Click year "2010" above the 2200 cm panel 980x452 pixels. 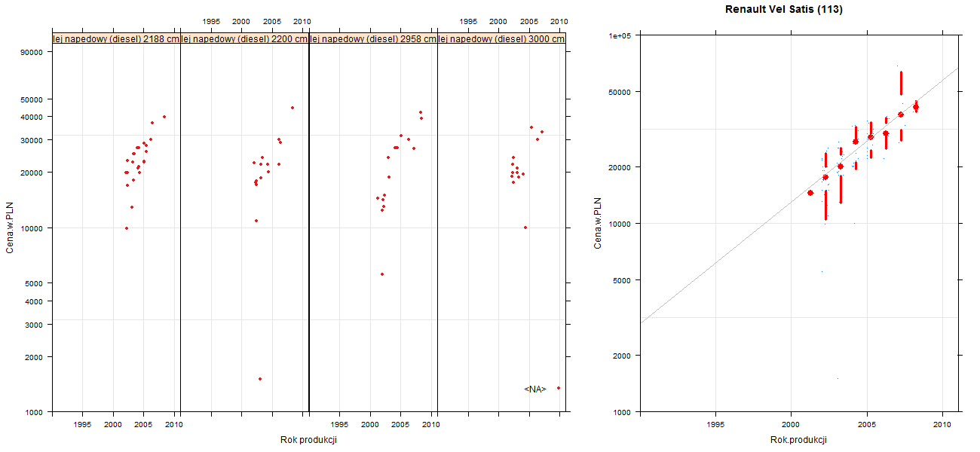click(302, 21)
